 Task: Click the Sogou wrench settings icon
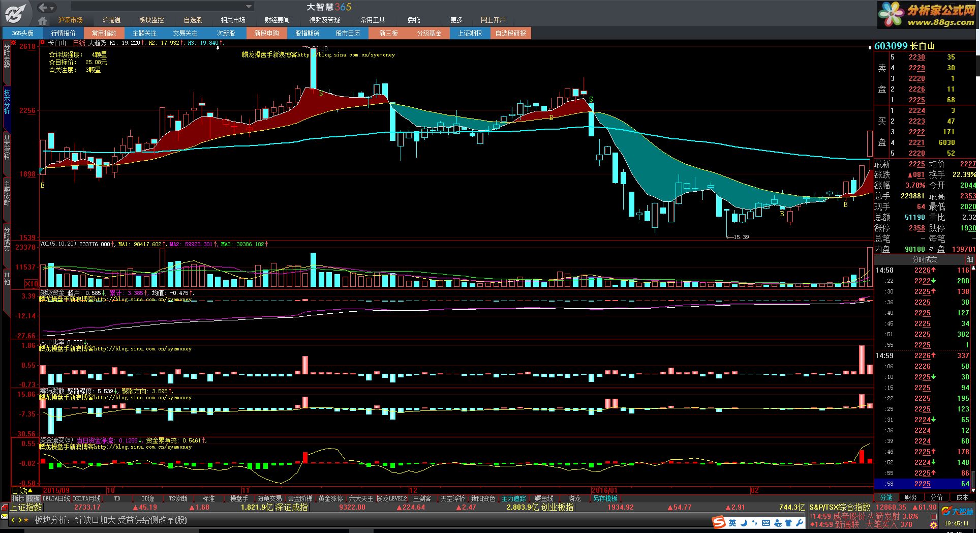tap(799, 523)
